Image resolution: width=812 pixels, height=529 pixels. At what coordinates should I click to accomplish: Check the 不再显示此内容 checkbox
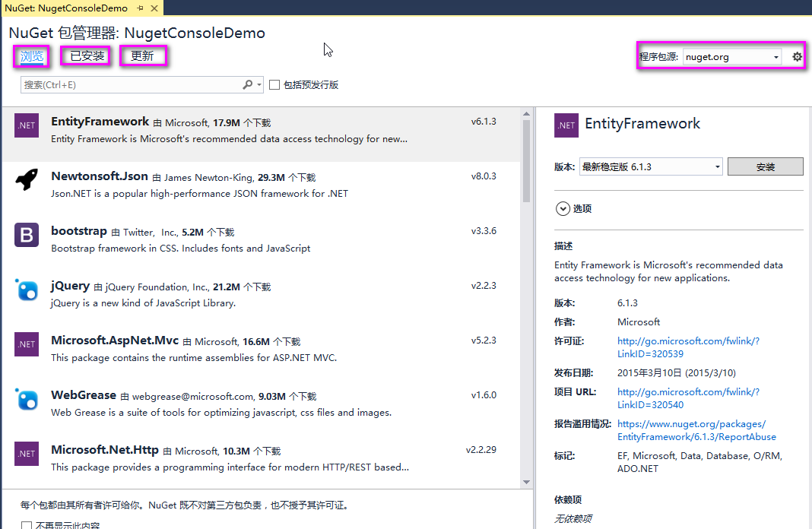(x=27, y=526)
